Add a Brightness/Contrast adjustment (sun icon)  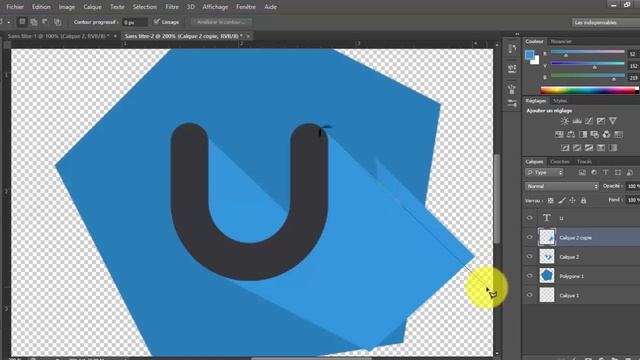[x=564, y=121]
